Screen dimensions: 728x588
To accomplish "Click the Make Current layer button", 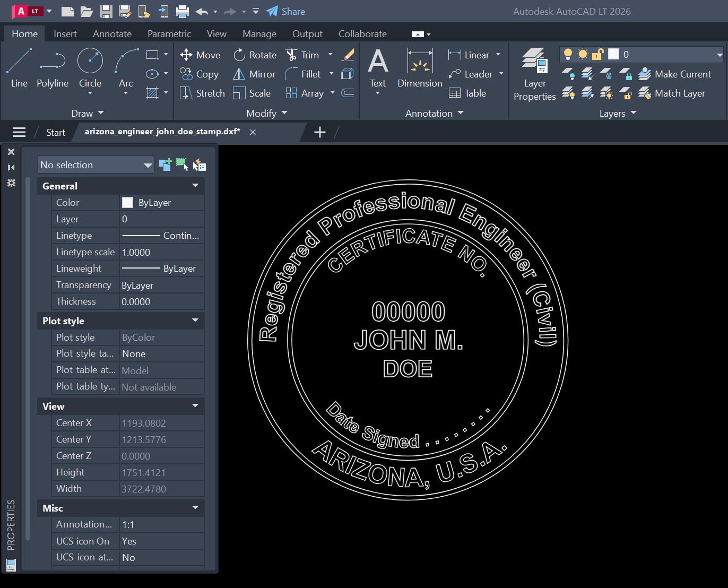I will tap(674, 74).
